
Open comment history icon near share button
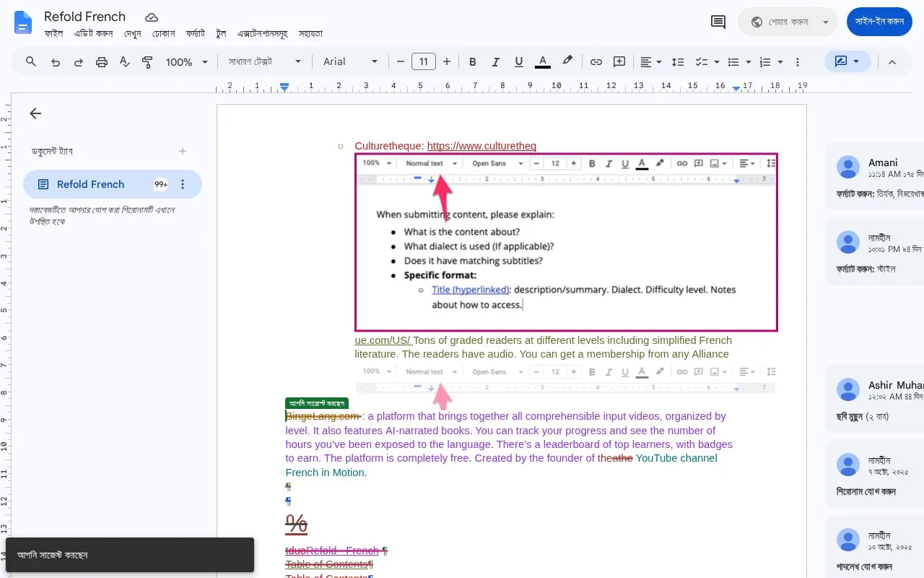pyautogui.click(x=718, y=22)
